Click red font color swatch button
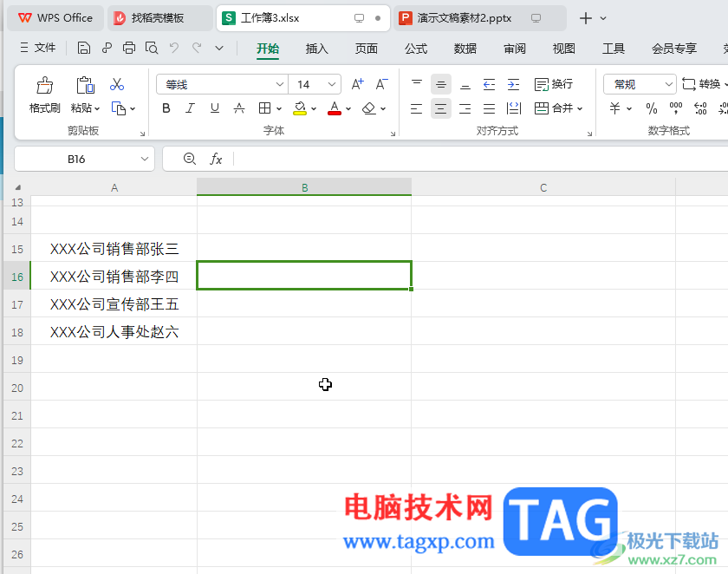Screen dimensions: 728x574 point(335,108)
